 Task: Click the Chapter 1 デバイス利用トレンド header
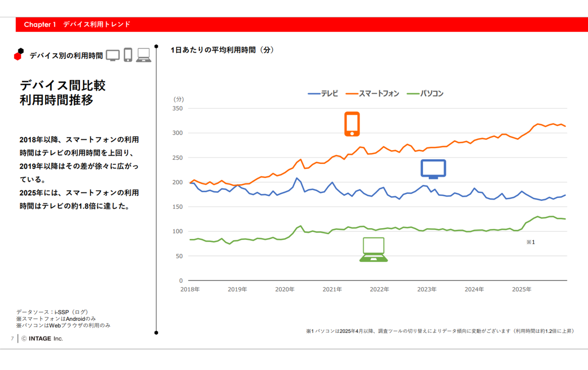click(77, 24)
